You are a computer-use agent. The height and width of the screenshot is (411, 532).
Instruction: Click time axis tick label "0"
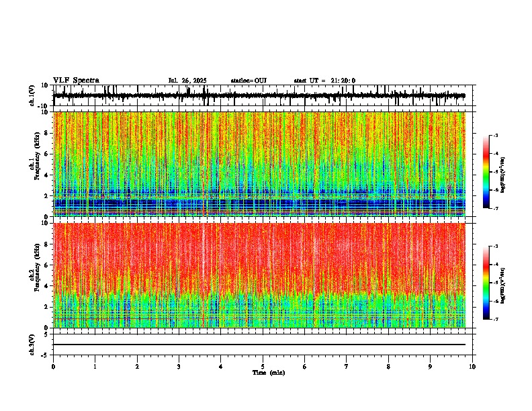click(53, 367)
